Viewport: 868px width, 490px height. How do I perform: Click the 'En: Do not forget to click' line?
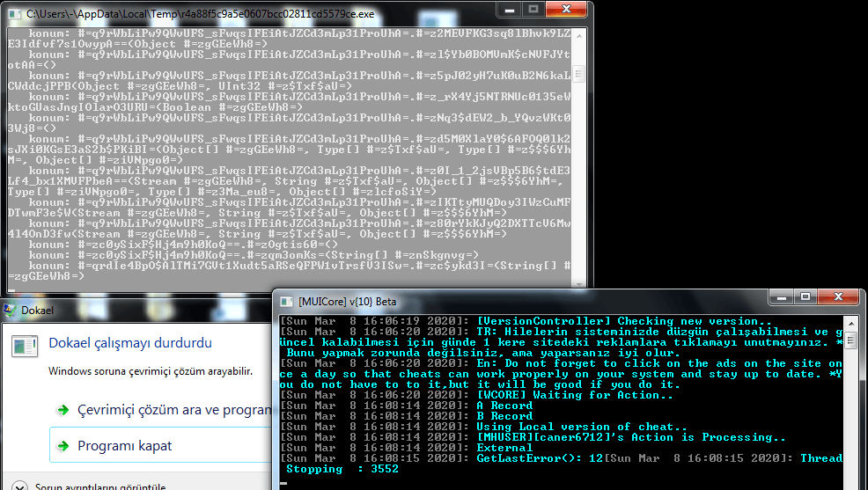(x=659, y=363)
